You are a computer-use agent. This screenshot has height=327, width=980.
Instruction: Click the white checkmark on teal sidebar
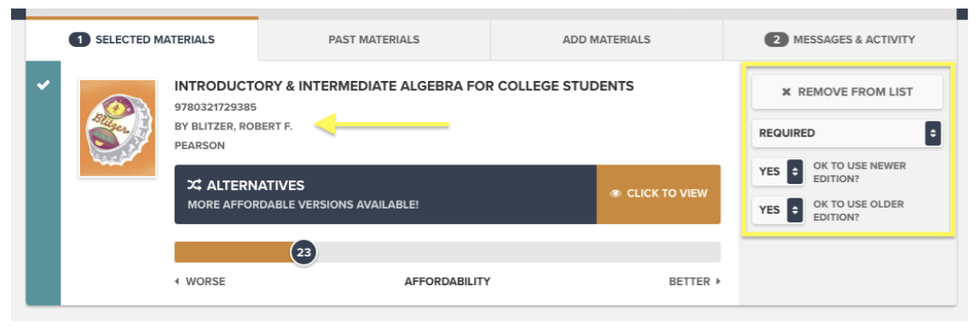click(x=43, y=85)
